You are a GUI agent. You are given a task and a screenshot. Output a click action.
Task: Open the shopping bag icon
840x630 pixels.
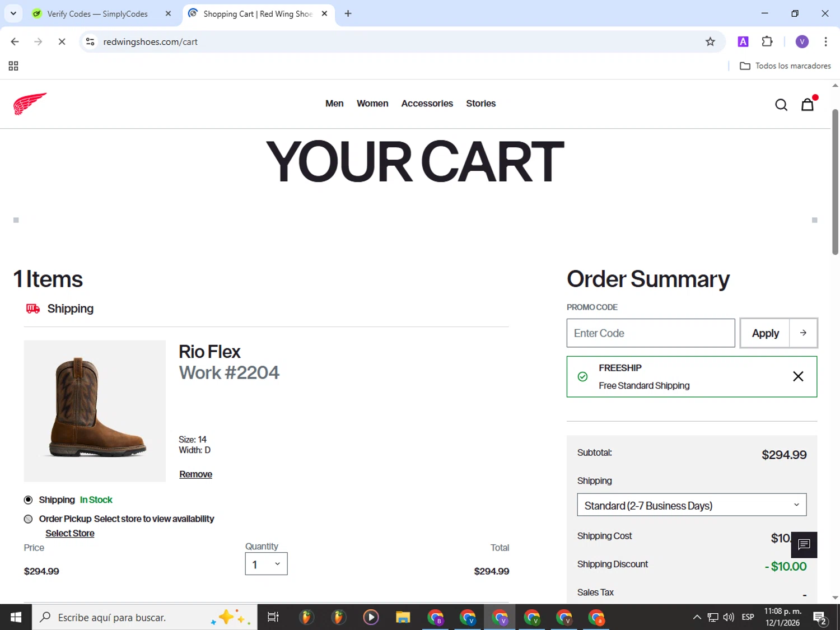[x=807, y=105]
